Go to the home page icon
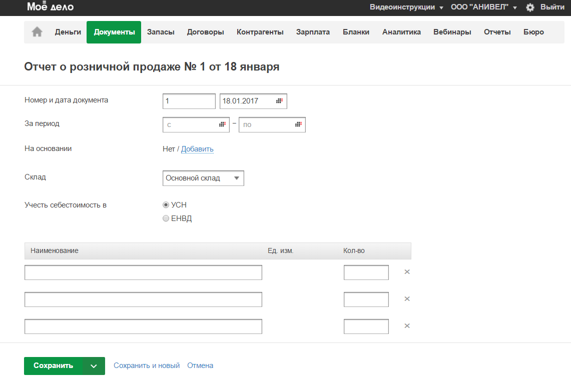The image size is (571, 392). tap(37, 32)
